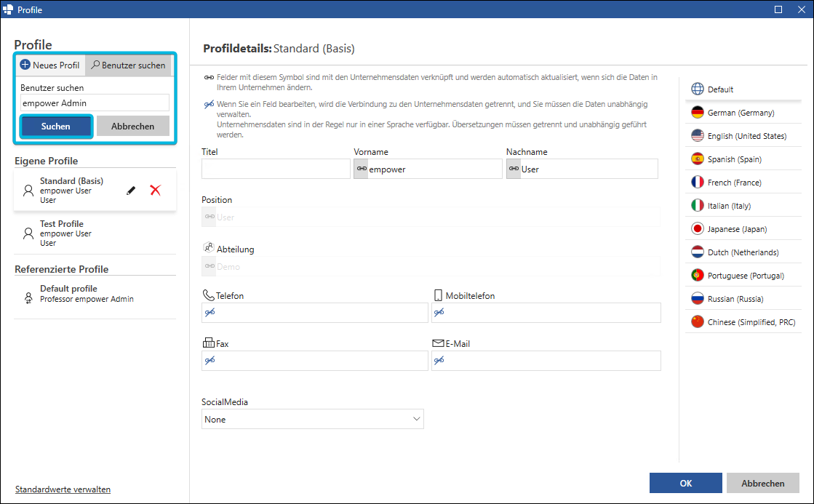Click the United States flag icon
The height and width of the screenshot is (504, 814).
coord(698,135)
